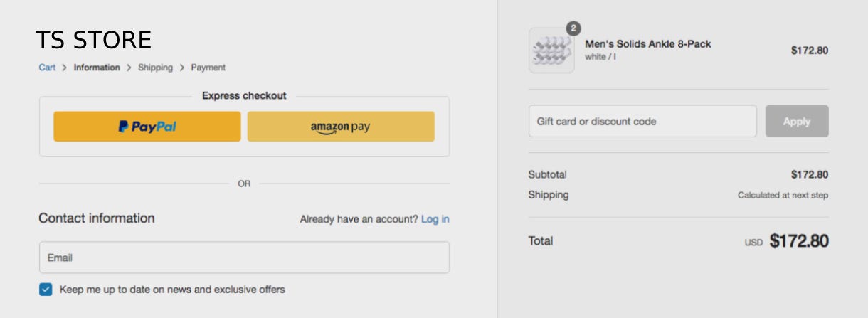This screenshot has height=318, width=868.
Task: Click the Keep me up to date label
Action: [x=172, y=290]
